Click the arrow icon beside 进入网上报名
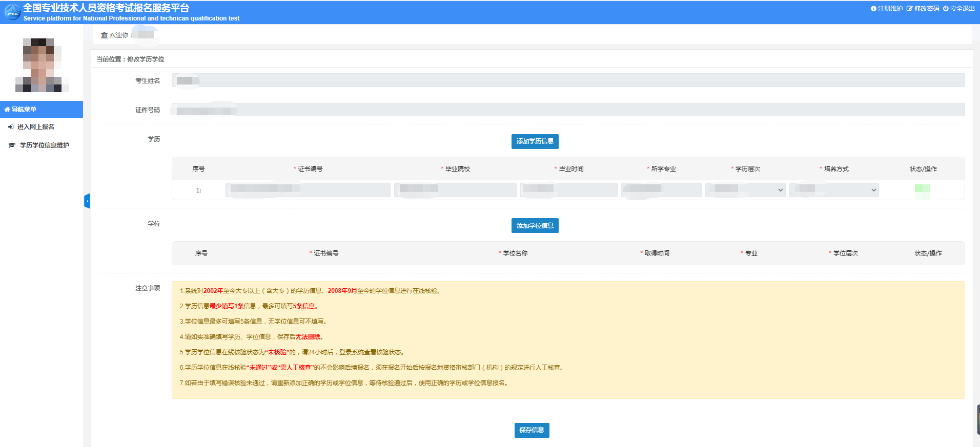 [x=11, y=127]
